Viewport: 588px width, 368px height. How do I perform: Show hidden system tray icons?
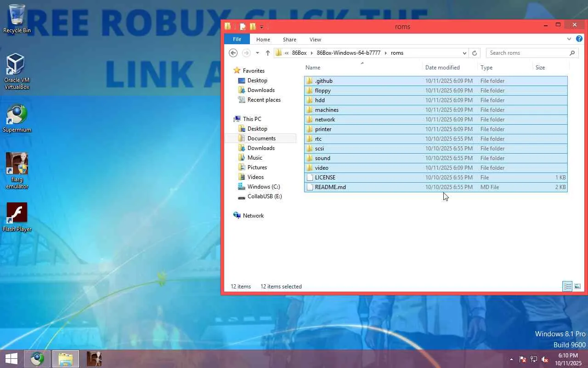click(511, 359)
